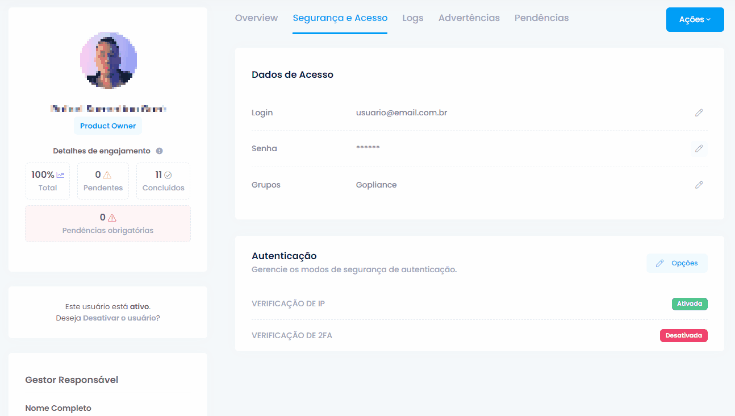
Task: Click the 11 Concluídos card
Action: tap(163, 181)
